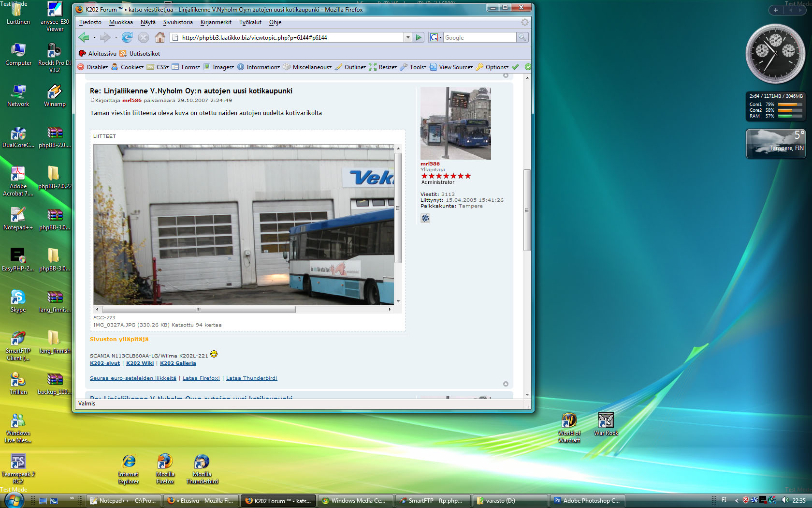Click mrl586 avatar bus image
Image resolution: width=812 pixels, height=508 pixels.
point(456,123)
